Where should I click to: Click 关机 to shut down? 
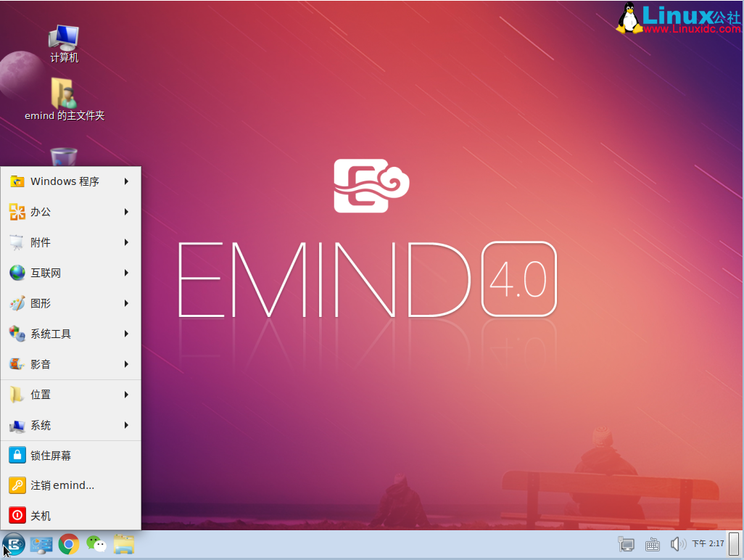[41, 516]
